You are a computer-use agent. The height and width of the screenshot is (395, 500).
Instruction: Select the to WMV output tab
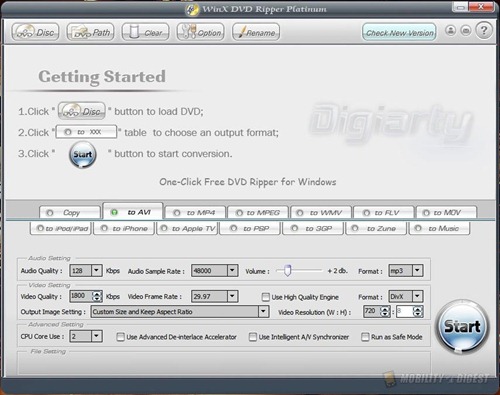pyautogui.click(x=321, y=213)
